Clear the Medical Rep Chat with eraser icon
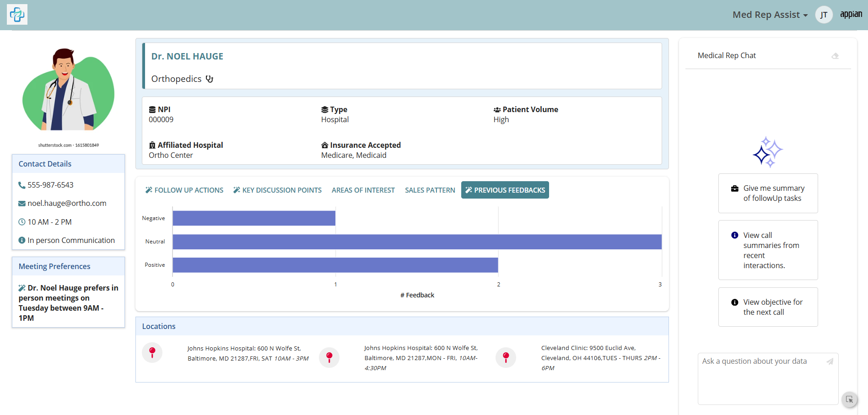 click(x=835, y=56)
